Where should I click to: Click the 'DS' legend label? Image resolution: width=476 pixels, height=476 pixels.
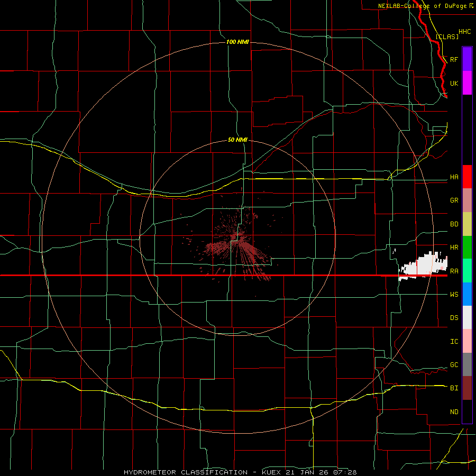[x=454, y=318]
